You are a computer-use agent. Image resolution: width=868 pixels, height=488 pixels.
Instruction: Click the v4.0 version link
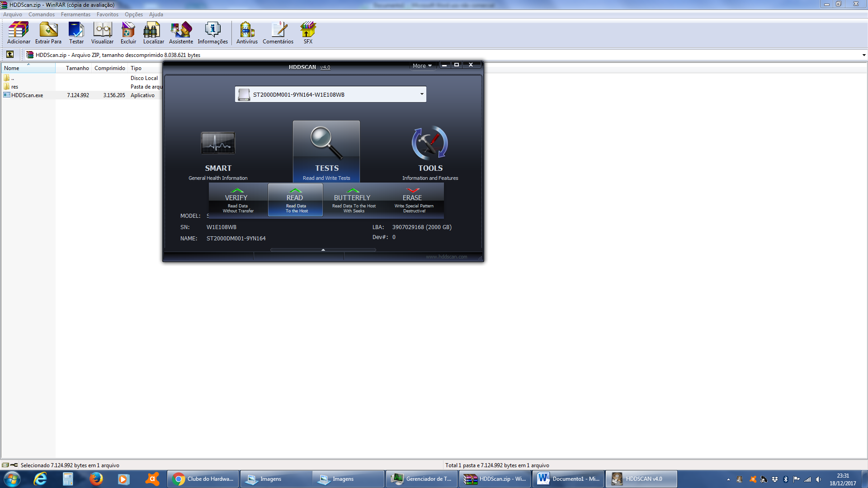tap(325, 67)
